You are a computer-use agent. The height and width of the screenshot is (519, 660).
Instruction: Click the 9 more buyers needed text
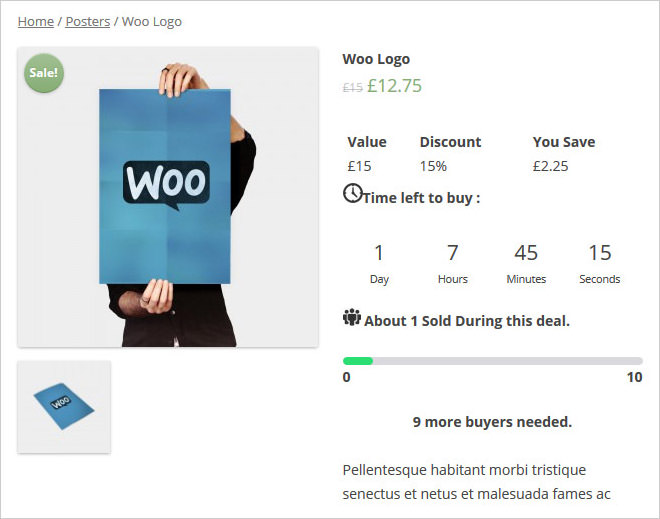492,422
